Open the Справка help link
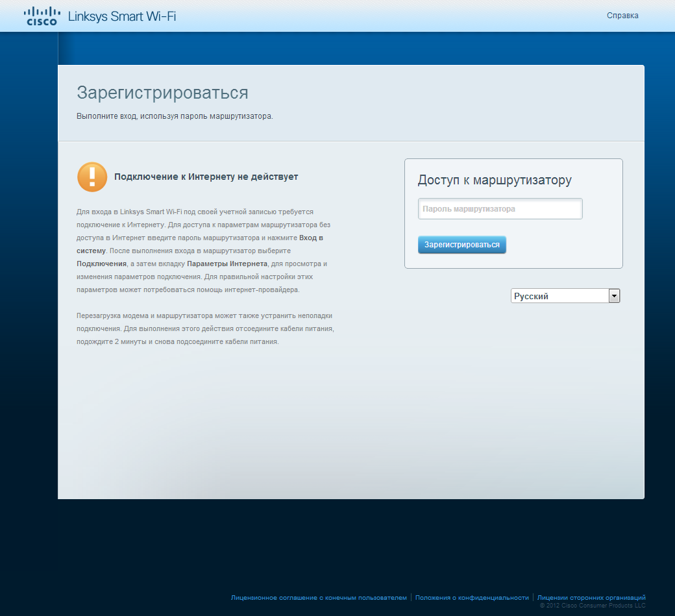Screen dimensions: 675x616 [x=622, y=16]
